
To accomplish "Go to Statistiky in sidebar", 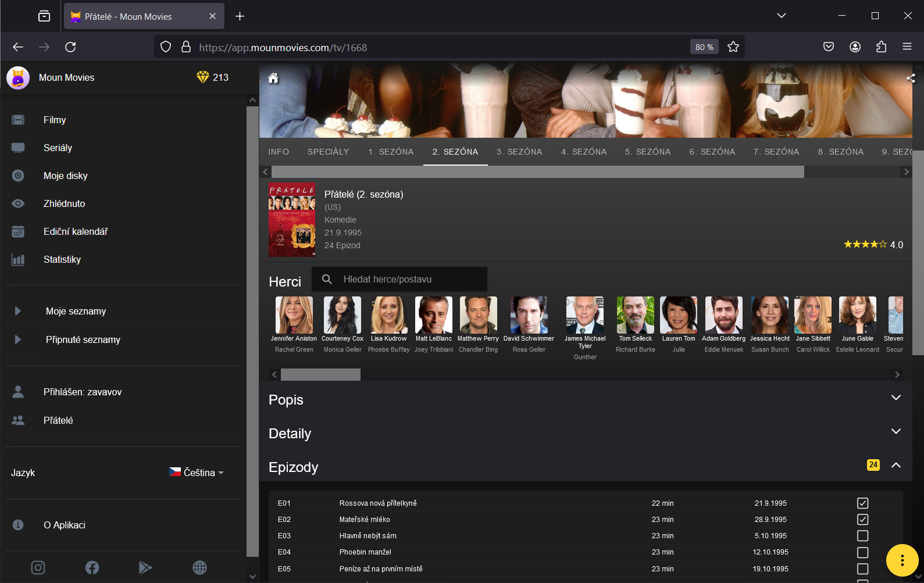I will coord(62,259).
